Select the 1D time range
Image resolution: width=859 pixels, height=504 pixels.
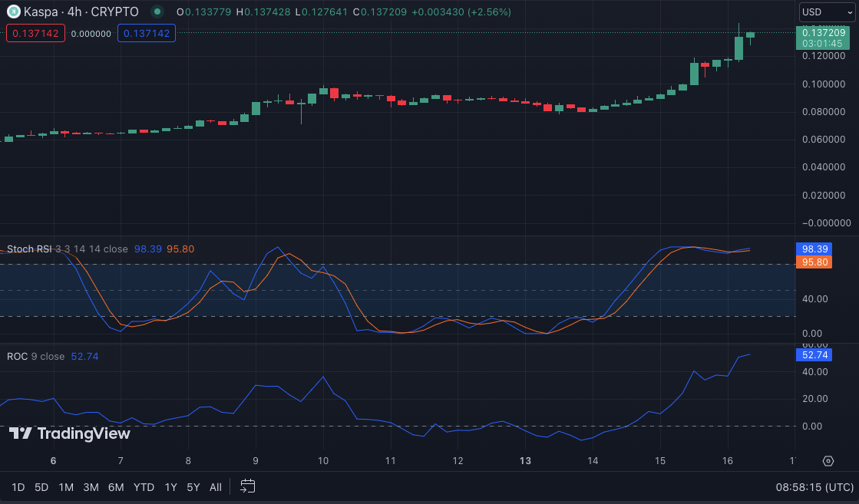coord(18,487)
